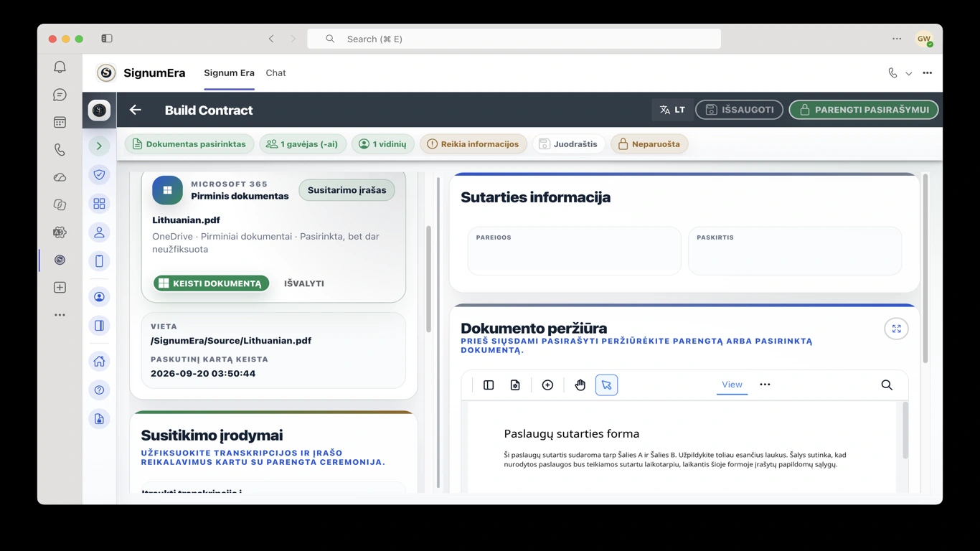Open the dashboard grid icon in SignumEra sidebar

coord(99,204)
